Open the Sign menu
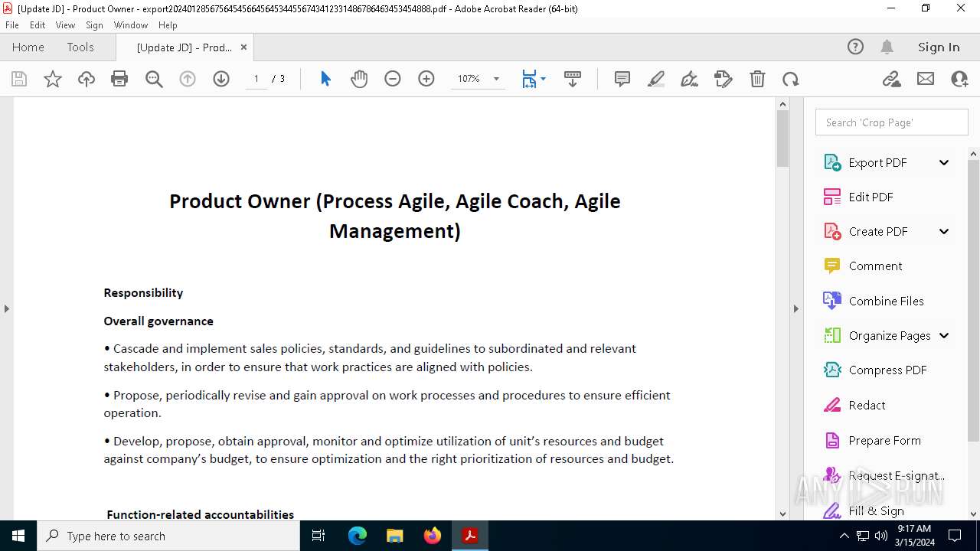Screen dimensions: 980x551 [94, 24]
